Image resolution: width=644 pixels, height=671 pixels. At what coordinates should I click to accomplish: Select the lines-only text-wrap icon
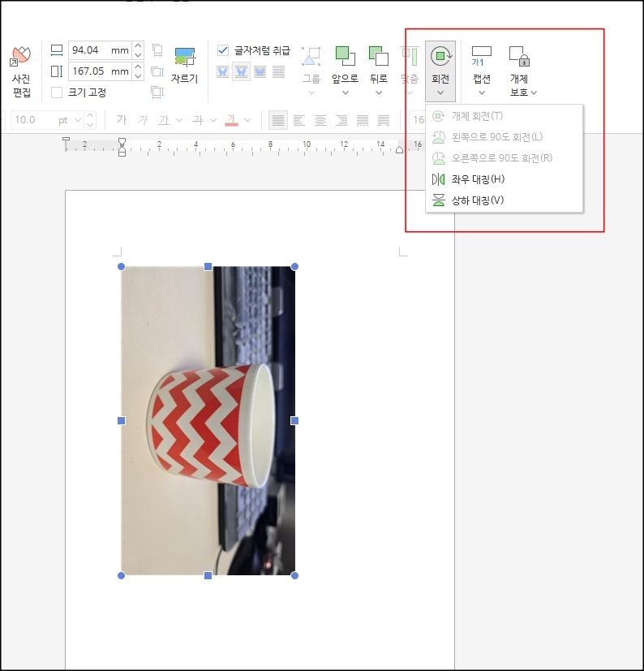(278, 71)
